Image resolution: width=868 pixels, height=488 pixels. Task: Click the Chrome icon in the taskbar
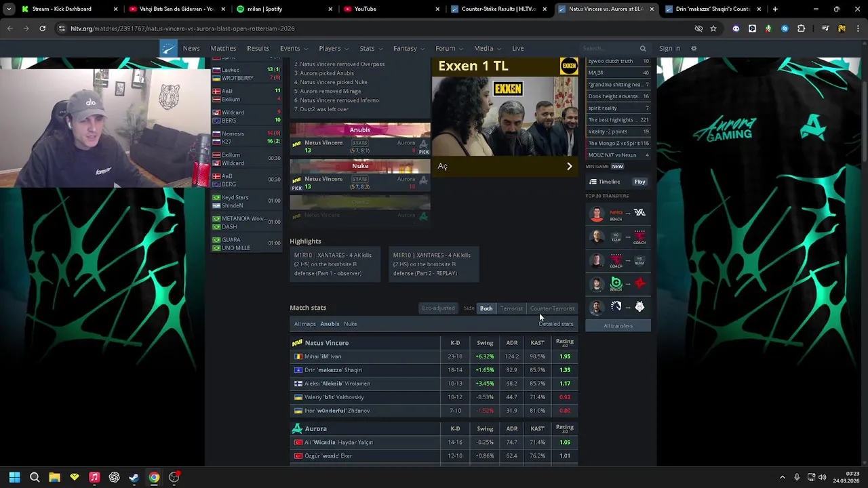154,477
